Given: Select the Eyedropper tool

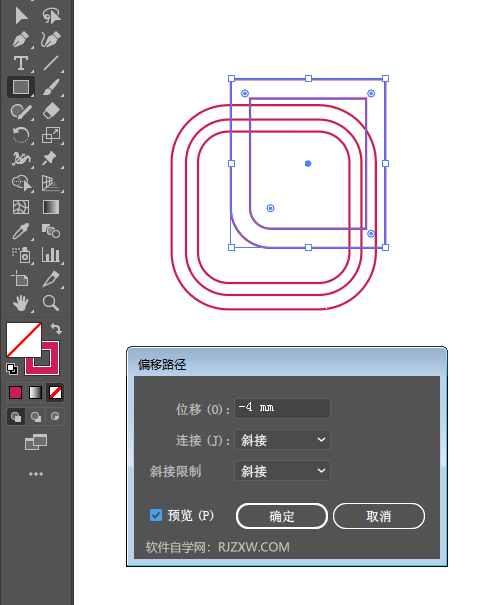Looking at the screenshot, I should [x=21, y=231].
